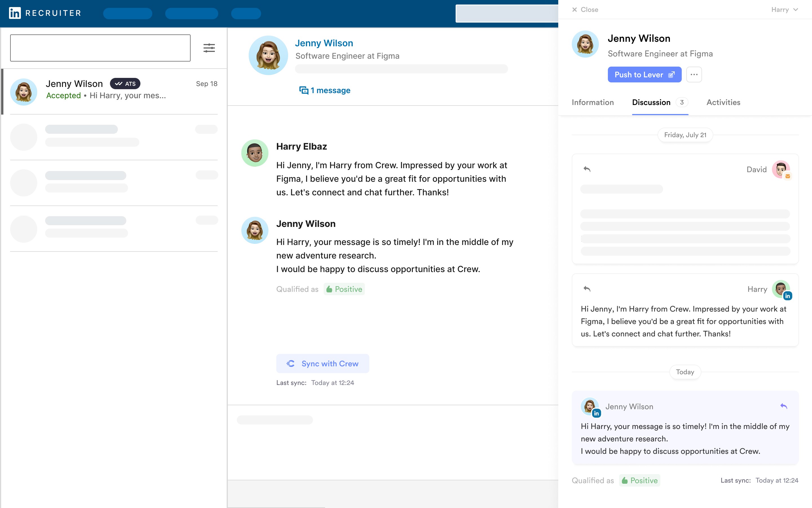The width and height of the screenshot is (812, 508).
Task: Reply to Harry's message in discussion
Action: pyautogui.click(x=587, y=289)
